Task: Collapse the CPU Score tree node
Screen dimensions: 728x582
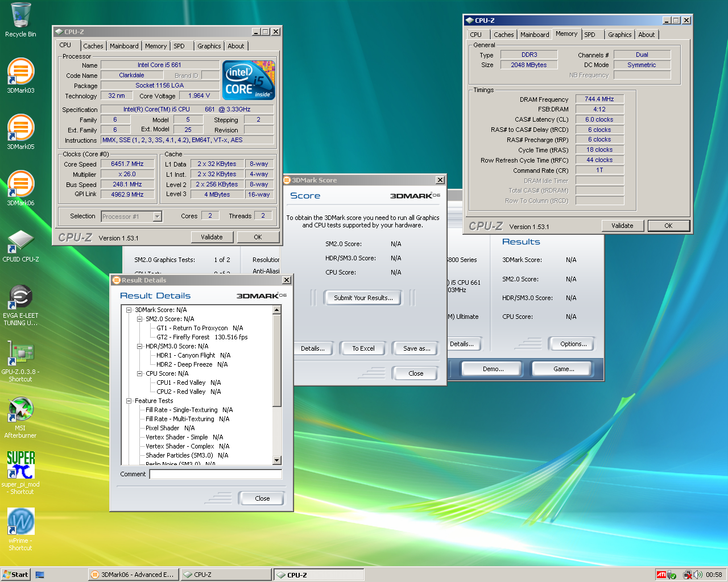Action: click(140, 374)
